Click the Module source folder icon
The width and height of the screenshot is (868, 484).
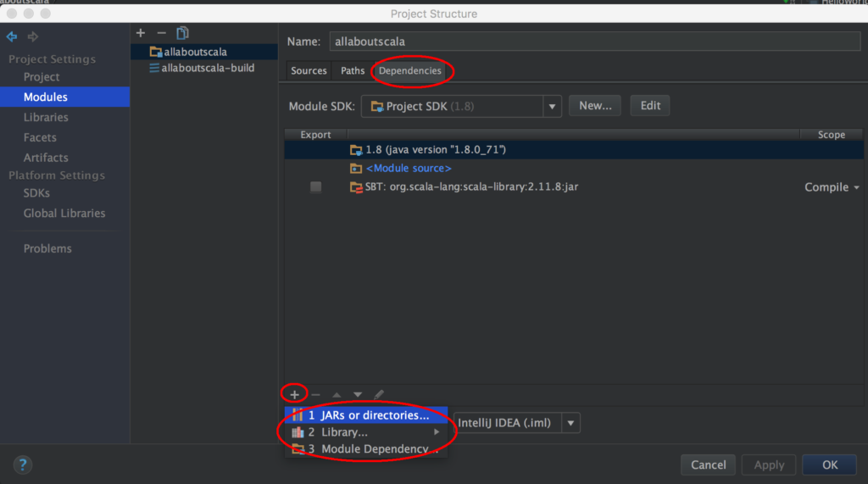click(356, 168)
